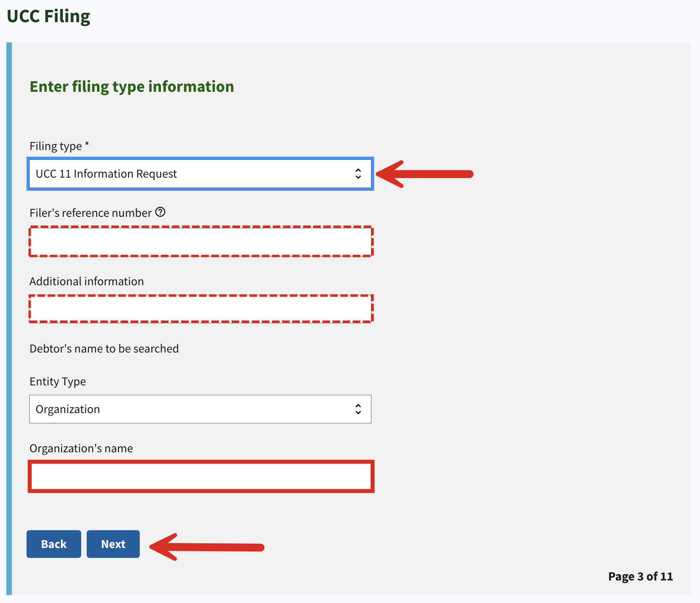Open the help icon beside Filer's reference number

tap(160, 212)
